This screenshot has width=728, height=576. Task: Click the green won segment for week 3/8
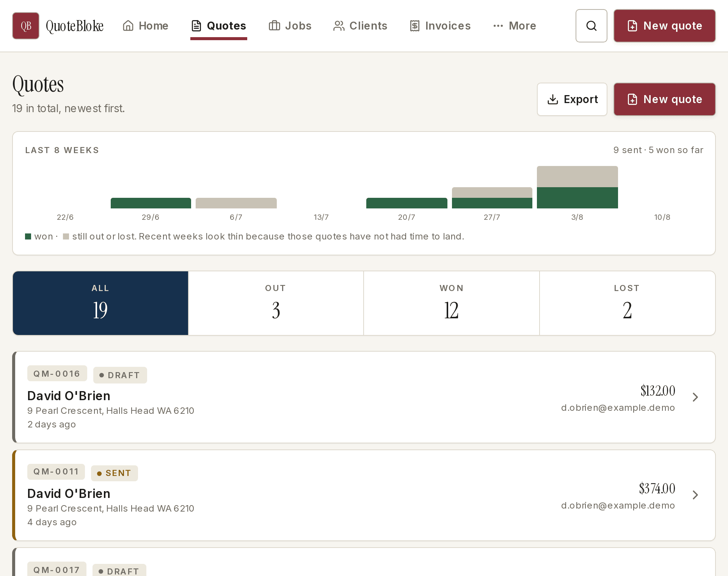point(577,198)
